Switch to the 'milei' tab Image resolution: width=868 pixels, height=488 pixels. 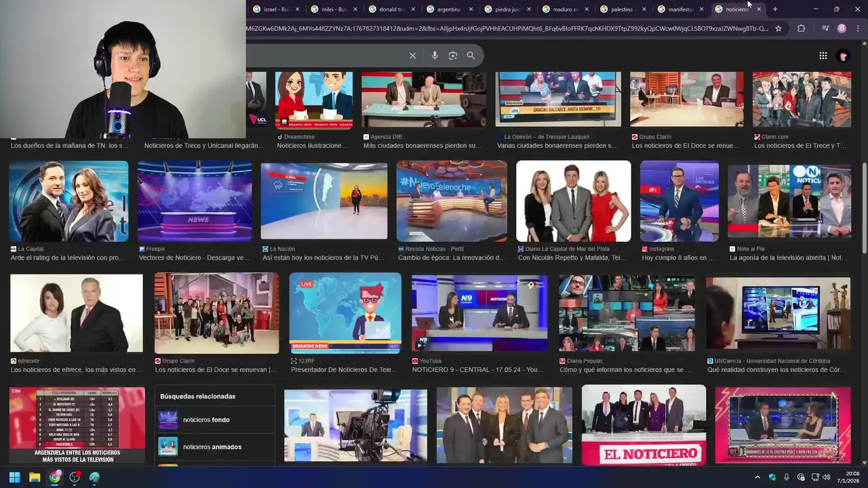pyautogui.click(x=333, y=9)
